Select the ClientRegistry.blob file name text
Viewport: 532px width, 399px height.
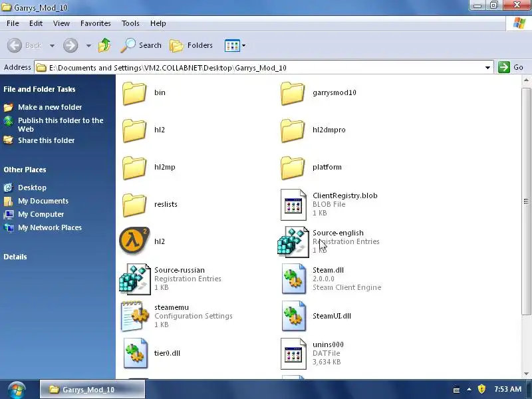(x=345, y=196)
